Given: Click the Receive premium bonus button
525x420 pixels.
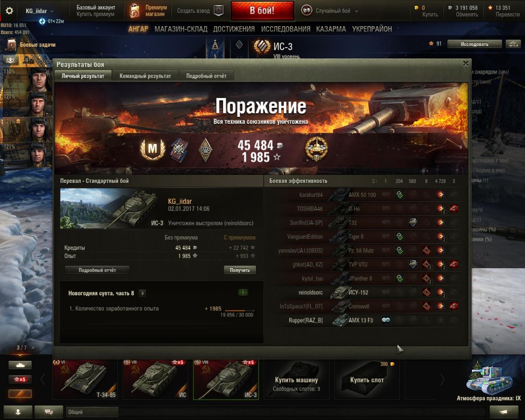Looking at the screenshot, I should click(240, 270).
